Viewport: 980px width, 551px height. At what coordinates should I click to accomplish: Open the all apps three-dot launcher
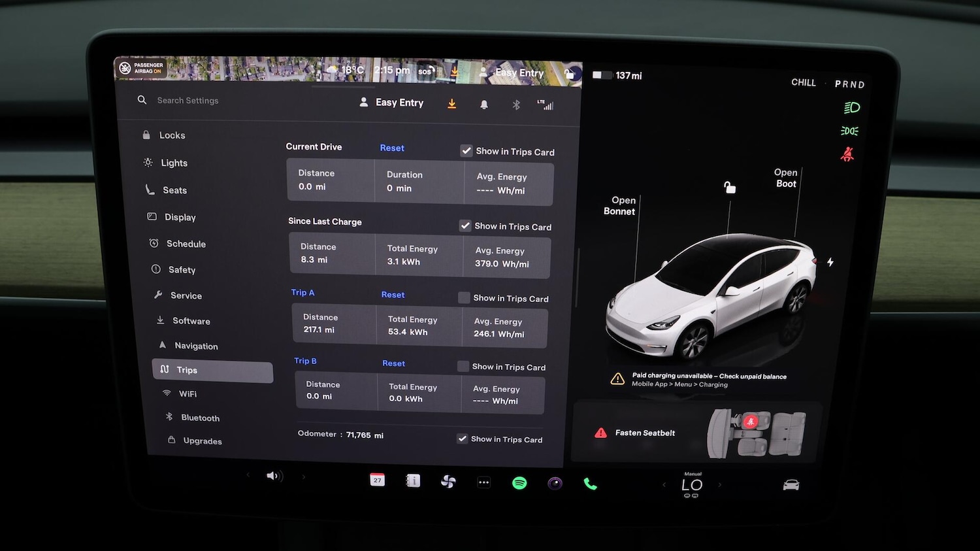pyautogui.click(x=483, y=482)
